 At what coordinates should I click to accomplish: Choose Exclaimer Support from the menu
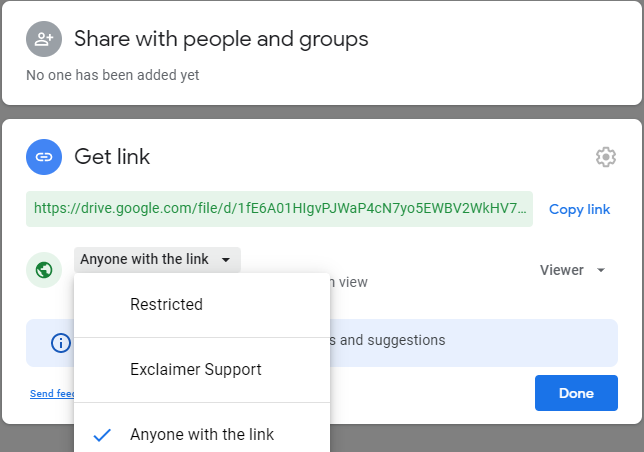click(x=195, y=369)
